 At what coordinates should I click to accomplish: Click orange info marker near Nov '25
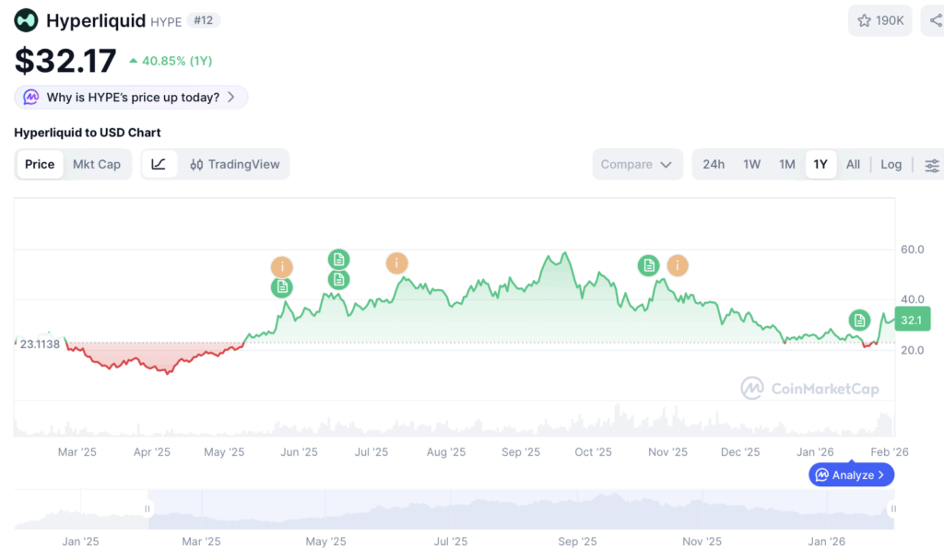click(x=678, y=265)
